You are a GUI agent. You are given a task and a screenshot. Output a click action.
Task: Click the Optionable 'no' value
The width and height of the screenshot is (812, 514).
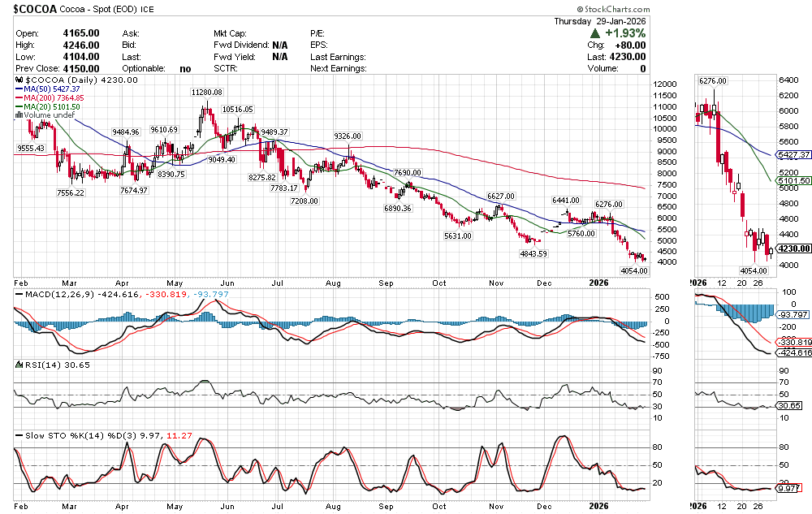click(185, 69)
